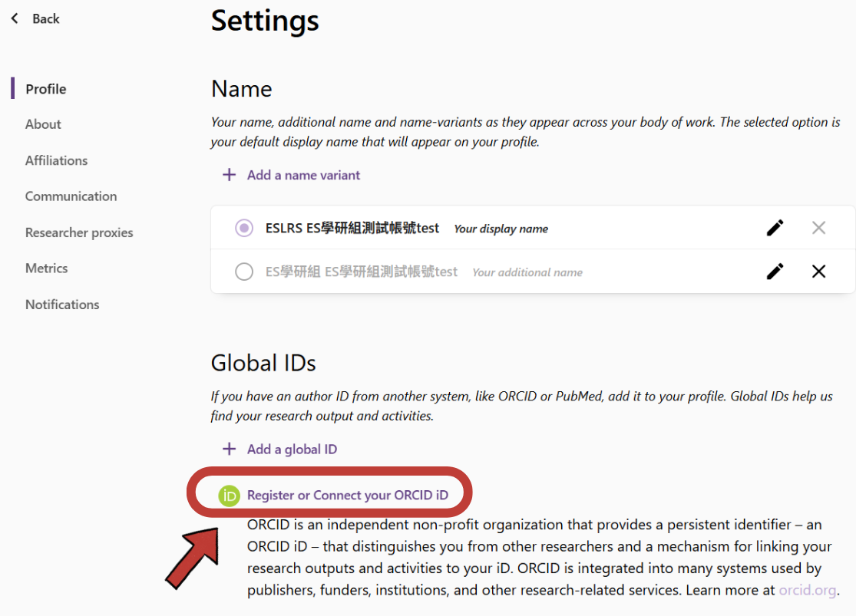Click Add a name variant link
The height and width of the screenshot is (616, 856).
point(303,175)
